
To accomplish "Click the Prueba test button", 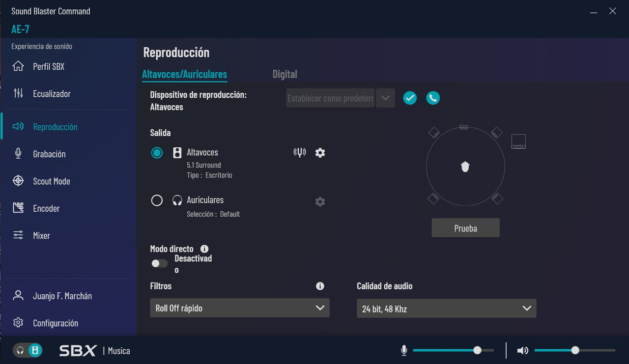I will point(466,228).
